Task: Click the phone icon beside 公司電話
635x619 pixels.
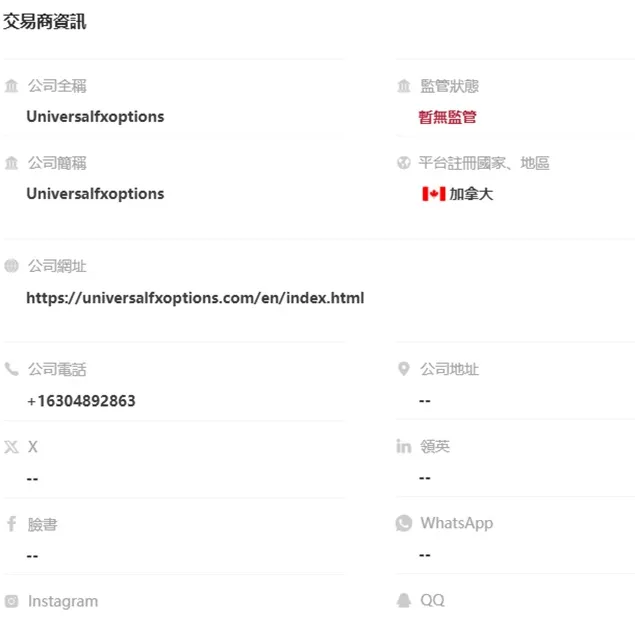Action: [x=11, y=369]
